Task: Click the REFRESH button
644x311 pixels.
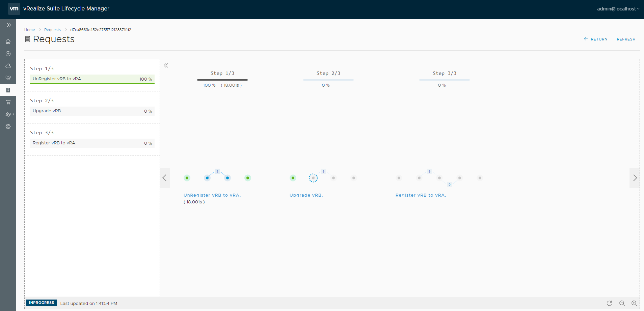Action: click(626, 39)
